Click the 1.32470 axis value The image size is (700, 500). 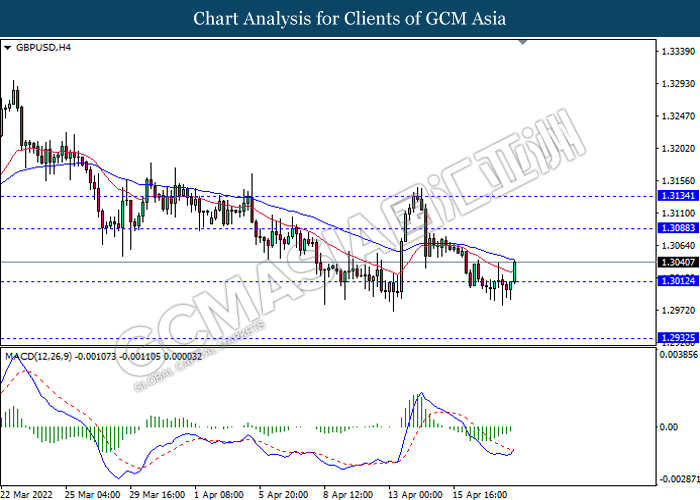(678, 117)
